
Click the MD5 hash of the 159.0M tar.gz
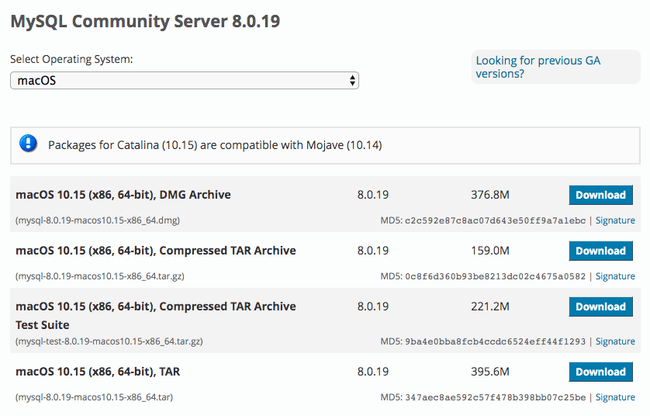(x=496, y=276)
